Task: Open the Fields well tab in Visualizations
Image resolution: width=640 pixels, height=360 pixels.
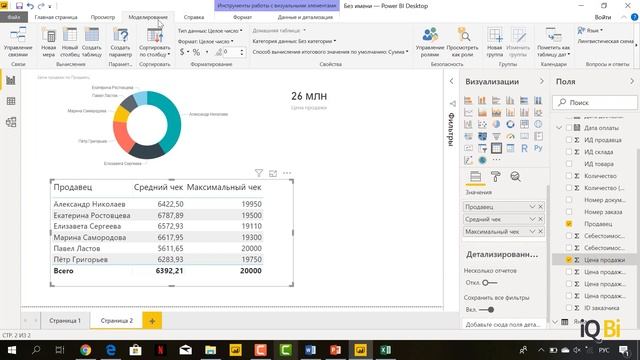Action: pyautogui.click(x=476, y=176)
